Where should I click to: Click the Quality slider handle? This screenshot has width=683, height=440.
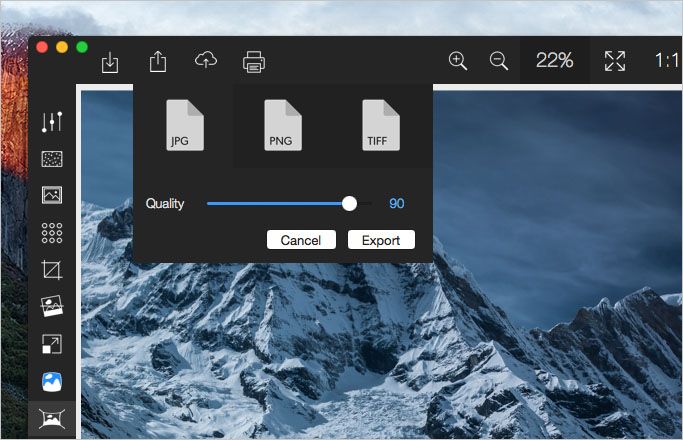349,203
